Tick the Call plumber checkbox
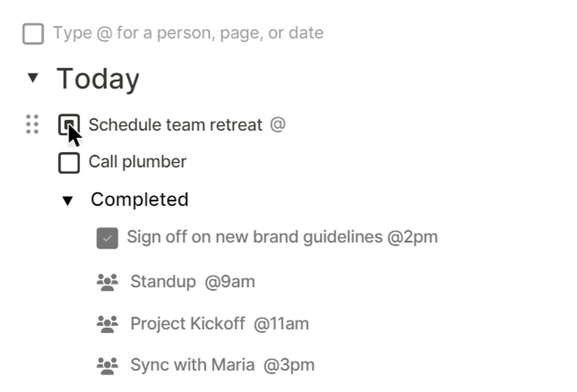 [x=69, y=163]
